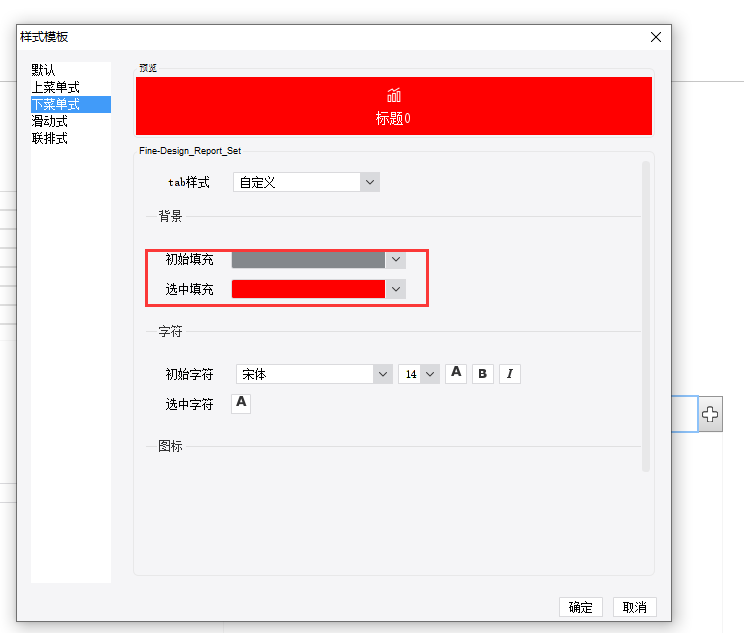Image resolution: width=744 pixels, height=633 pixels.
Task: Click the chart icon in preview
Action: pos(394,95)
